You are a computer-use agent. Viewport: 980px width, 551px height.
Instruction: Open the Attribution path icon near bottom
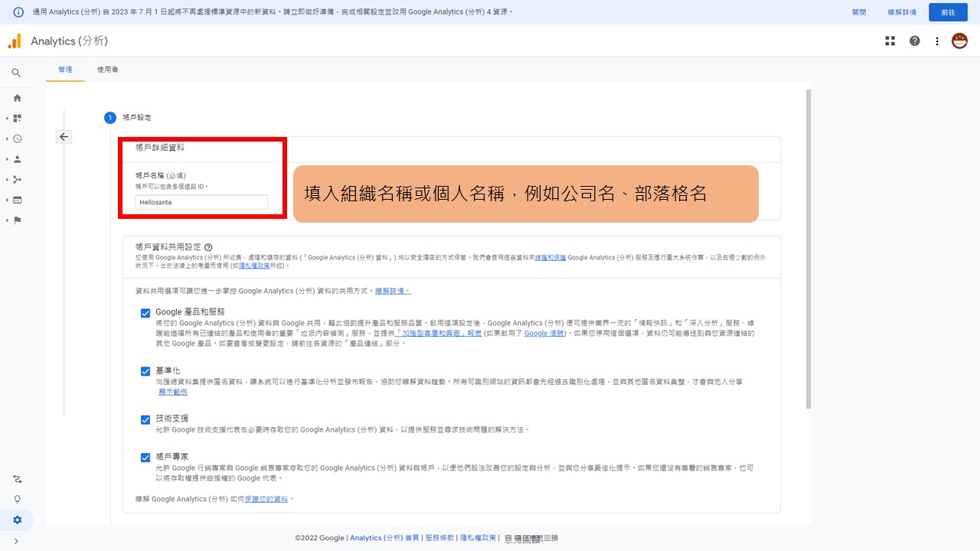click(x=17, y=479)
